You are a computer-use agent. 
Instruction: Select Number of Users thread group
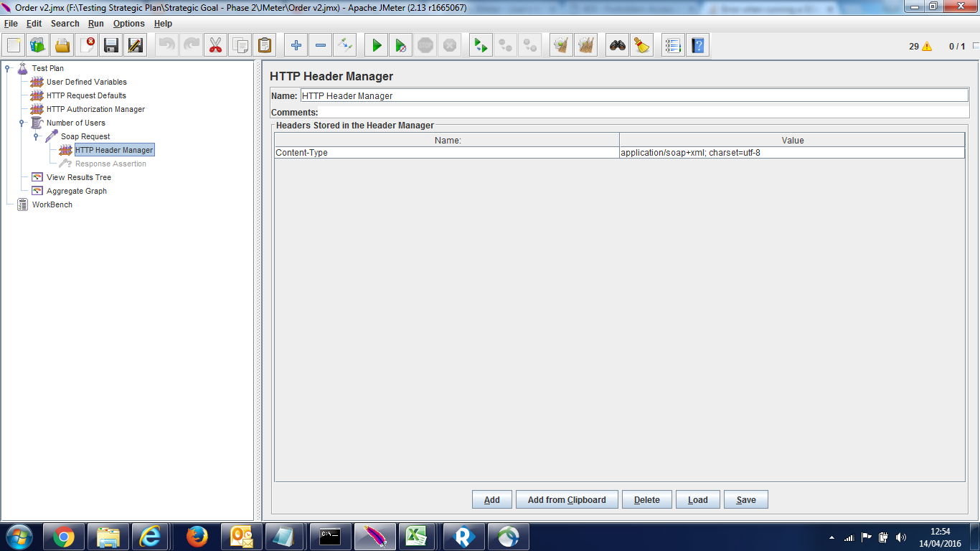coord(75,123)
